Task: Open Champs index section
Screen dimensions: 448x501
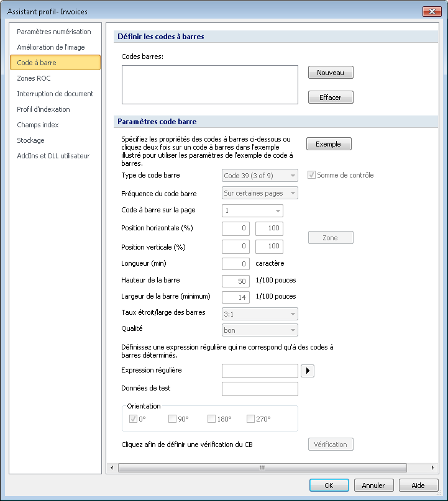Action: pos(55,125)
